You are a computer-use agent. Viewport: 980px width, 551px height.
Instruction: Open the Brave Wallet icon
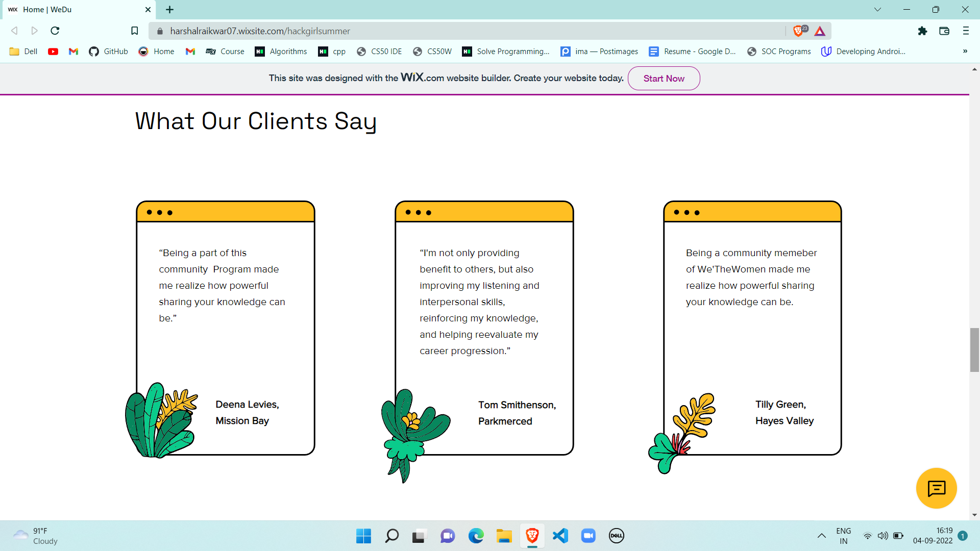tap(944, 31)
